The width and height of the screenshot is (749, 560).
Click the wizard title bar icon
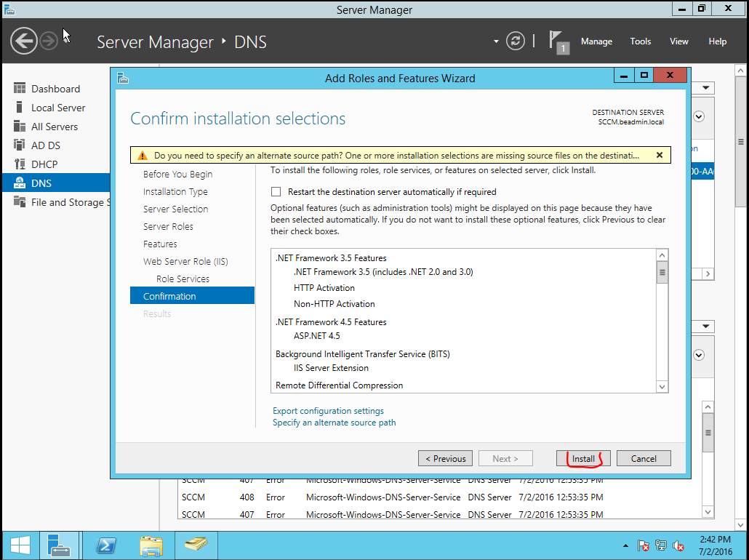coord(123,78)
